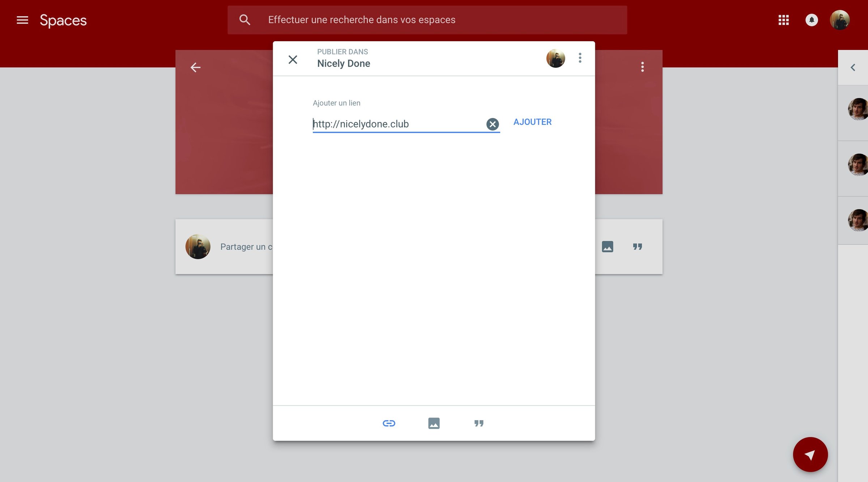Image resolution: width=868 pixels, height=482 pixels.
Task: Click the third member avatar in side panel
Action: (x=858, y=220)
